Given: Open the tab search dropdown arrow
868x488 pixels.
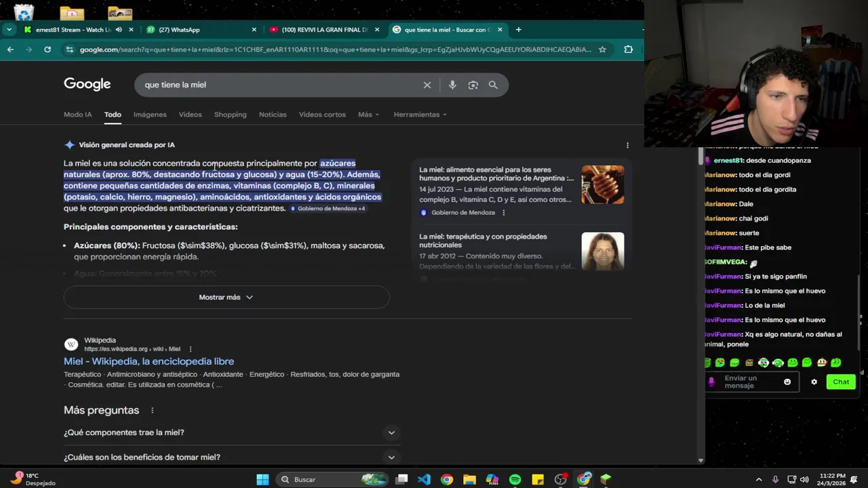Looking at the screenshot, I should pyautogui.click(x=9, y=30).
